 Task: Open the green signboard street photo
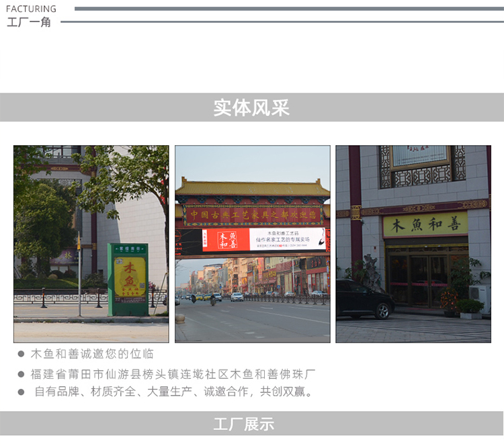coord(91,244)
